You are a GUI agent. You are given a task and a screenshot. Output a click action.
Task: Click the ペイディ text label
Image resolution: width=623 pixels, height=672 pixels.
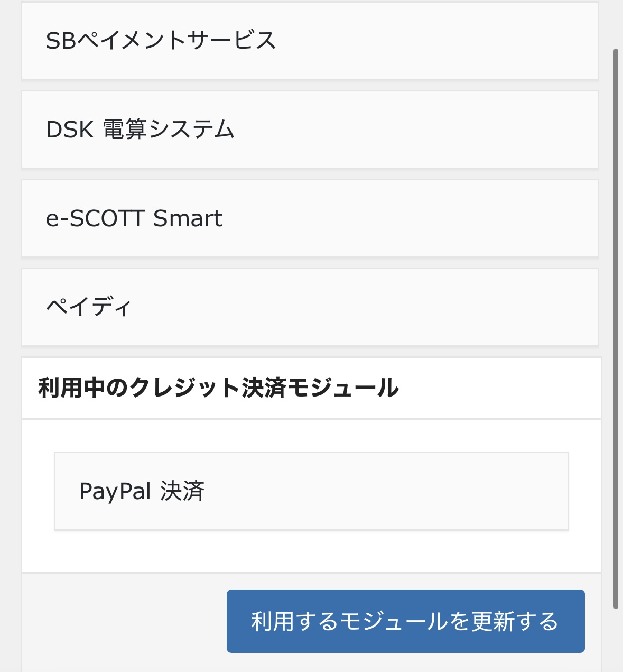click(x=88, y=307)
